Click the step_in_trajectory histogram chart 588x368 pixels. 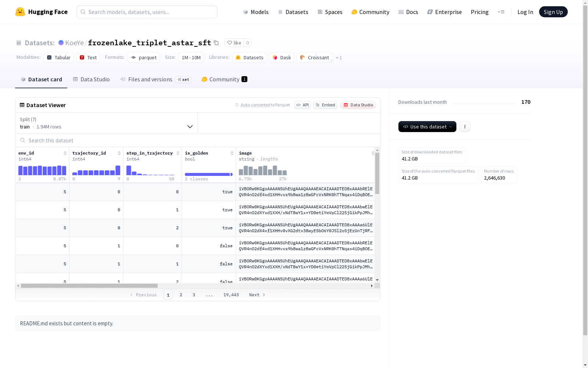point(150,170)
